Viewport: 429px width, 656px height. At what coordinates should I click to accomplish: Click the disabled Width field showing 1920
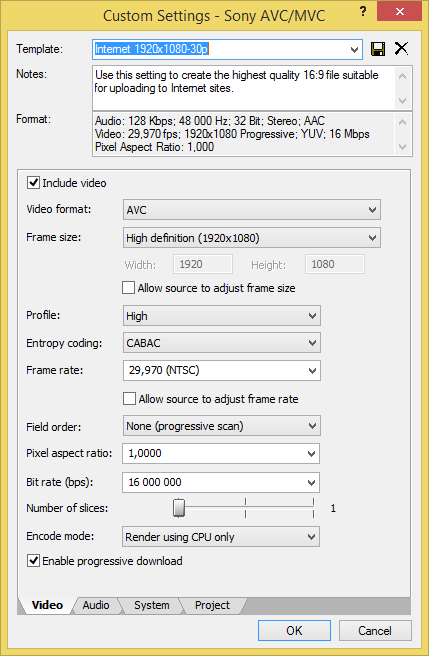pyautogui.click(x=203, y=264)
